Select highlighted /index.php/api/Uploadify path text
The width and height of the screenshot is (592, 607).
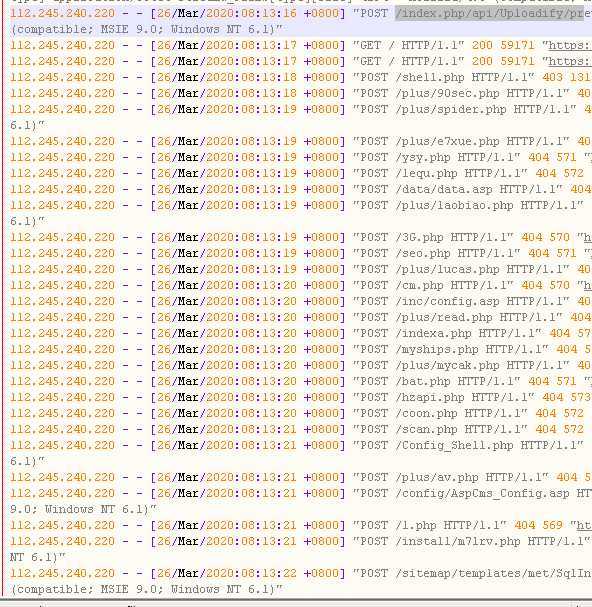click(489, 14)
